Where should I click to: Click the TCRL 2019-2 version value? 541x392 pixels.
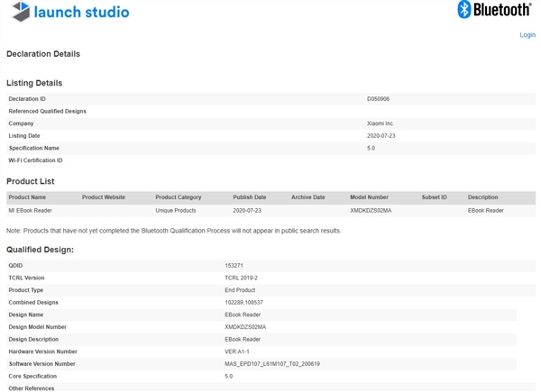coord(241,278)
